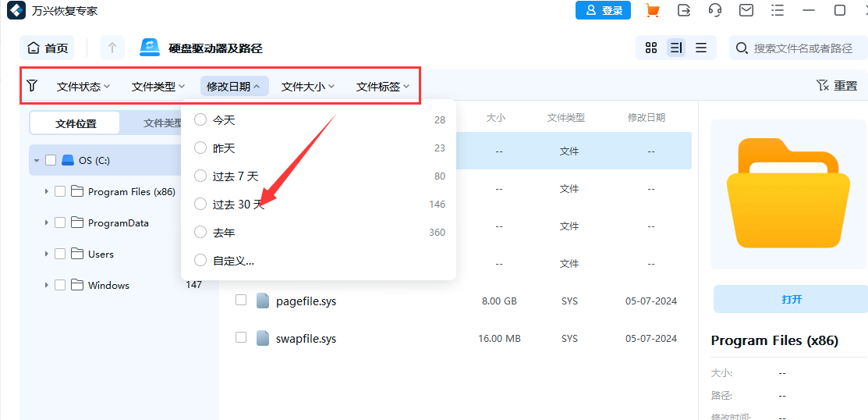Click the swapfile.sys file icon

(263, 338)
